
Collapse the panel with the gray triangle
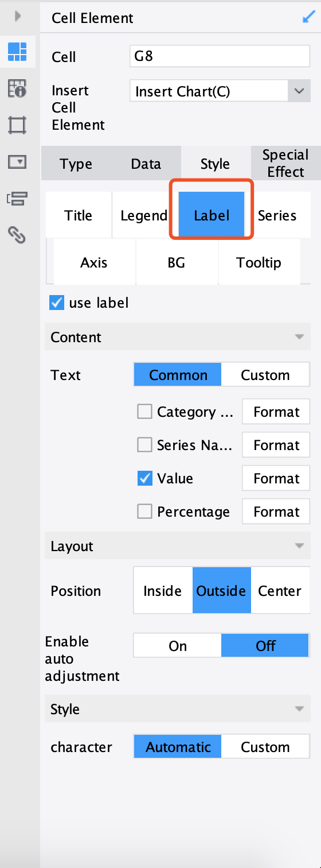[18, 17]
